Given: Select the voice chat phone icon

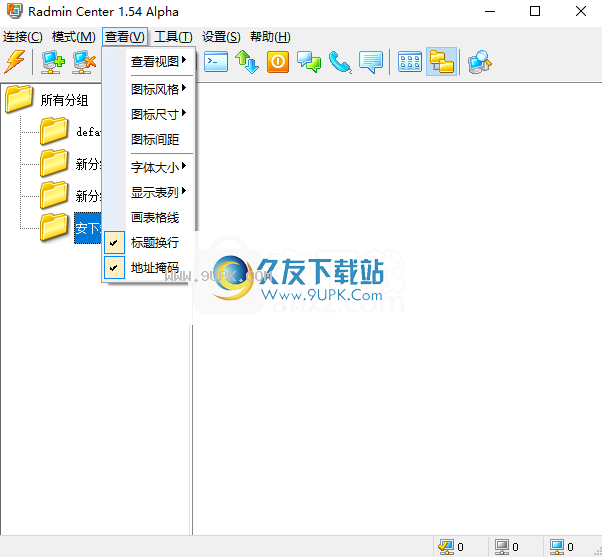Looking at the screenshot, I should pyautogui.click(x=340, y=62).
